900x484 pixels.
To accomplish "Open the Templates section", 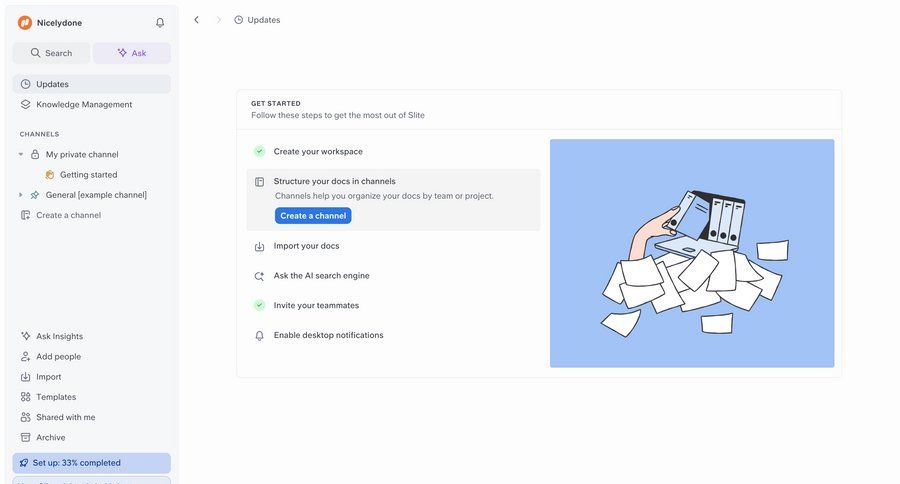I will click(x=56, y=397).
